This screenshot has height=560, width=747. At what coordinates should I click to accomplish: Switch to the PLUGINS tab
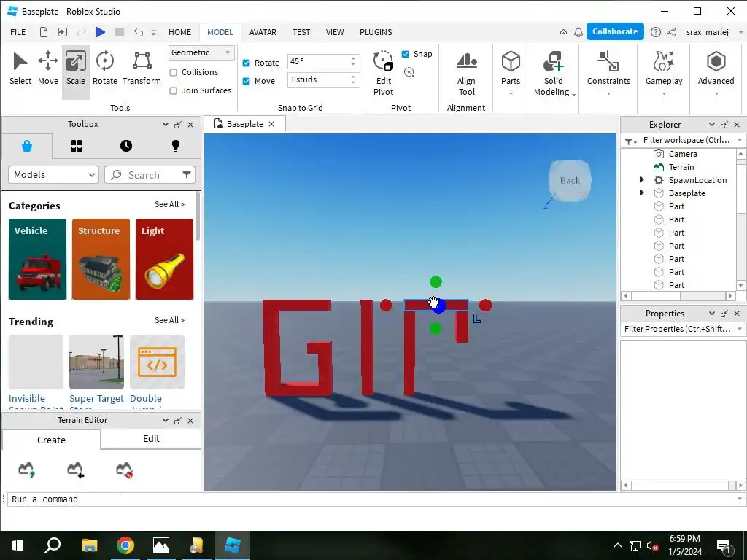point(376,32)
